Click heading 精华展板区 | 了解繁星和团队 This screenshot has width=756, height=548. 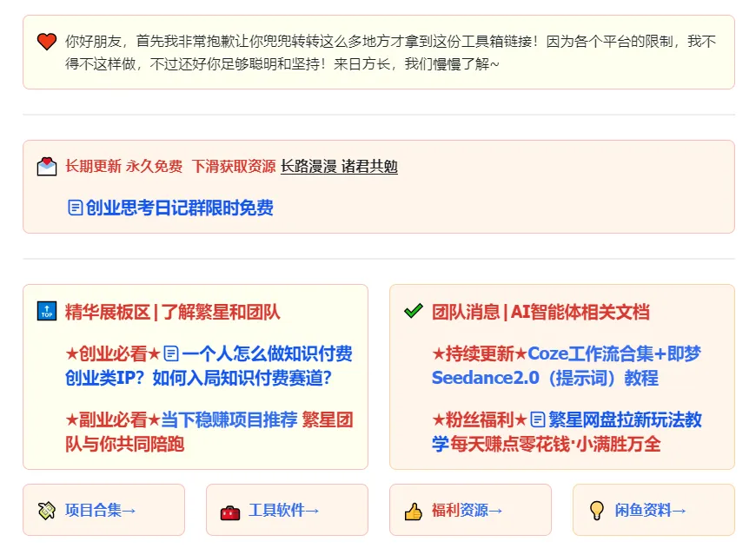[173, 312]
